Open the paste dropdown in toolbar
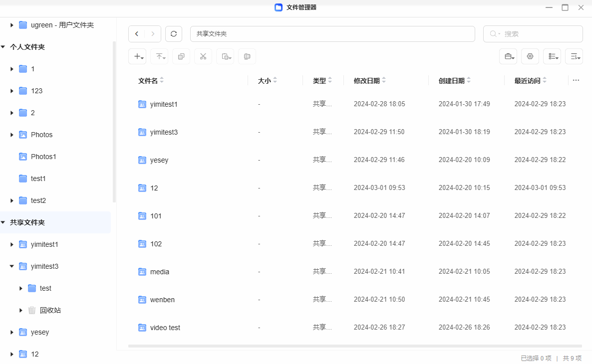The image size is (592, 364). [226, 56]
